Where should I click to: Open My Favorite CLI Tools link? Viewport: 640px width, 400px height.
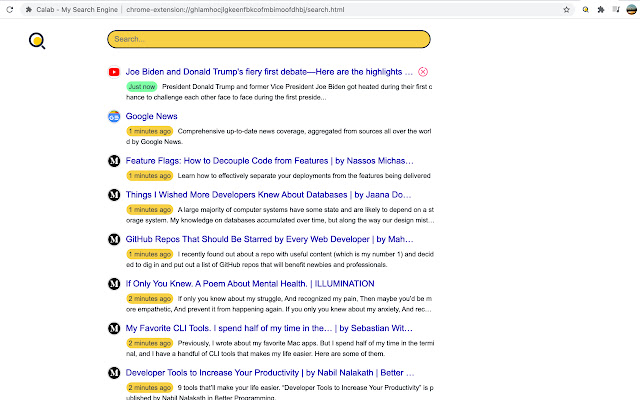pos(269,328)
